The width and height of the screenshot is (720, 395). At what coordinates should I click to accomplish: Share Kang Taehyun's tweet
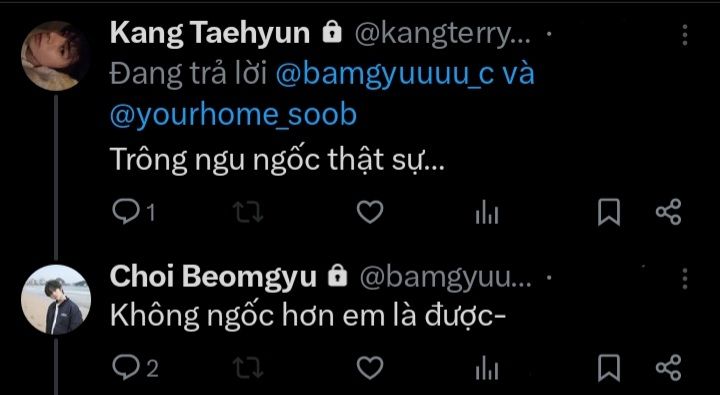(669, 212)
